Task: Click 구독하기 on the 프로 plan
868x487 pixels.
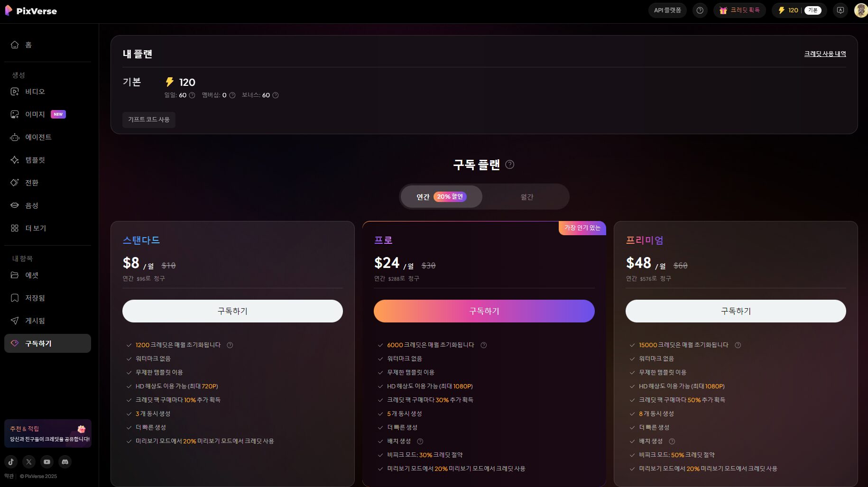Action: coord(484,311)
